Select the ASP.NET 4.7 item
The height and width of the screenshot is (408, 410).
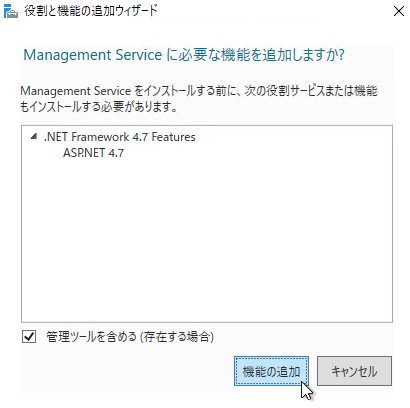(x=94, y=153)
